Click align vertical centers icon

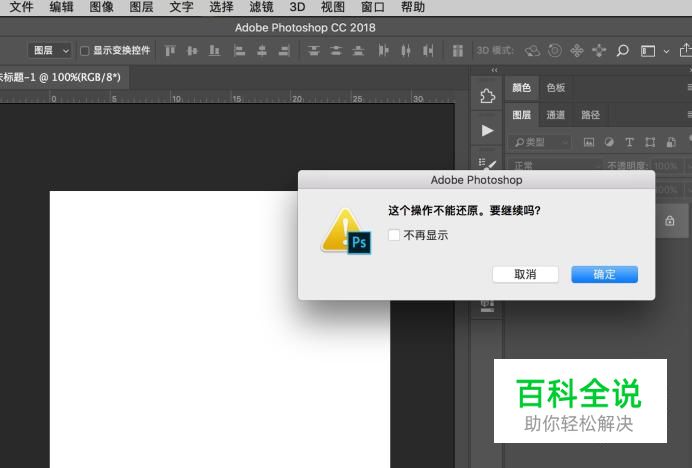point(192,51)
